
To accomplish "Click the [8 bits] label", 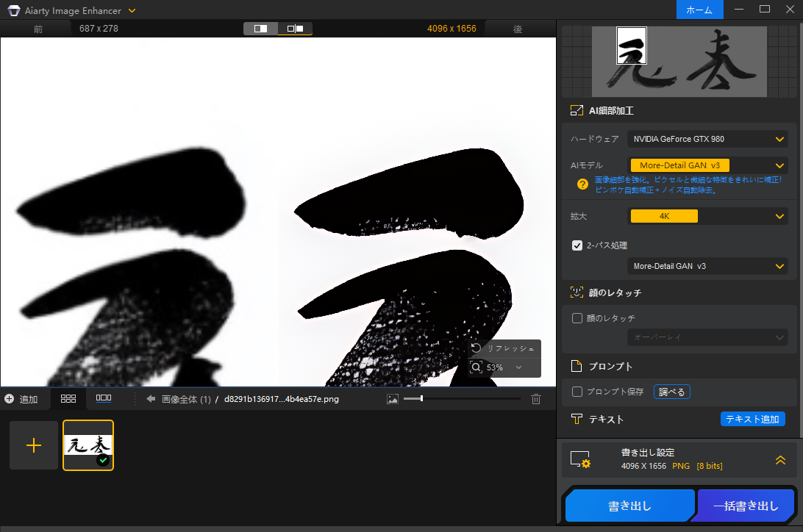I will pyautogui.click(x=710, y=466).
